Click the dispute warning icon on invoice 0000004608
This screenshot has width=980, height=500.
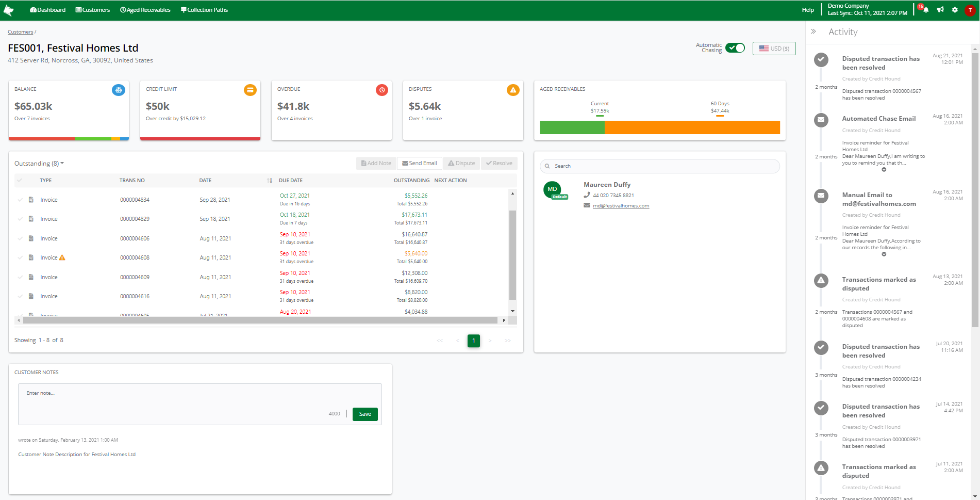click(x=62, y=257)
